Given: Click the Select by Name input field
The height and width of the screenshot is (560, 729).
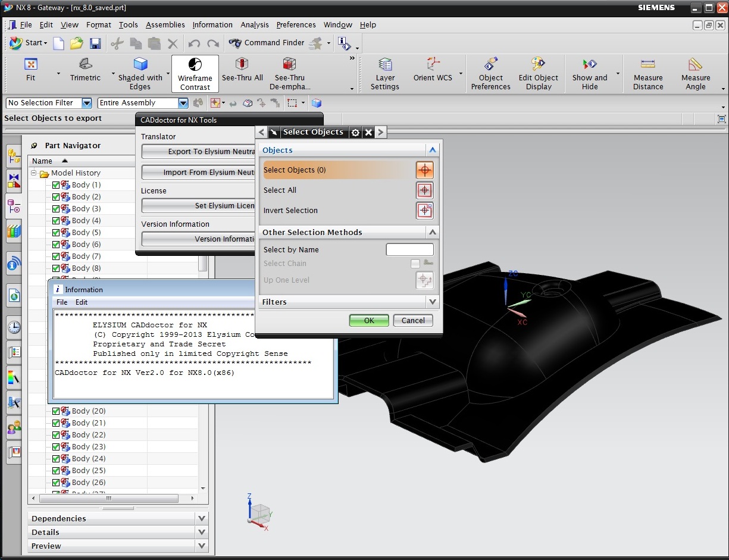Looking at the screenshot, I should pos(410,250).
